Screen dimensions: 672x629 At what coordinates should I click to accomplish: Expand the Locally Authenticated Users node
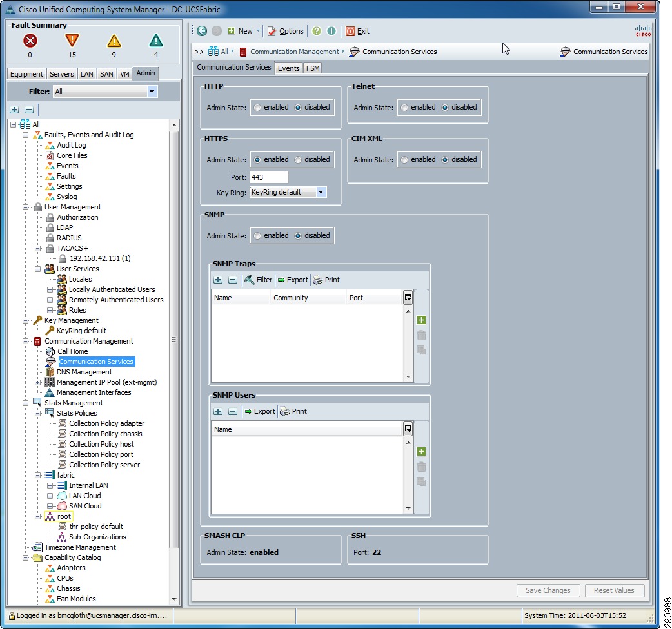click(50, 289)
